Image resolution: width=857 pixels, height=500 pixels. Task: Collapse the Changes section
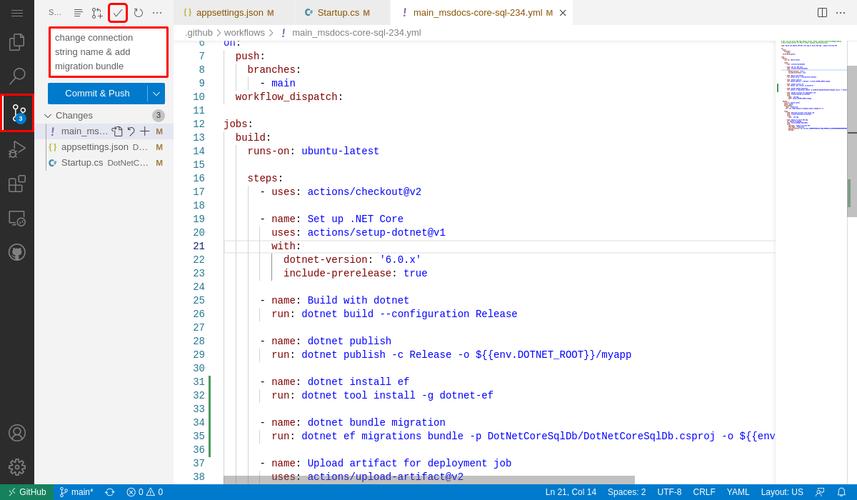[48, 116]
